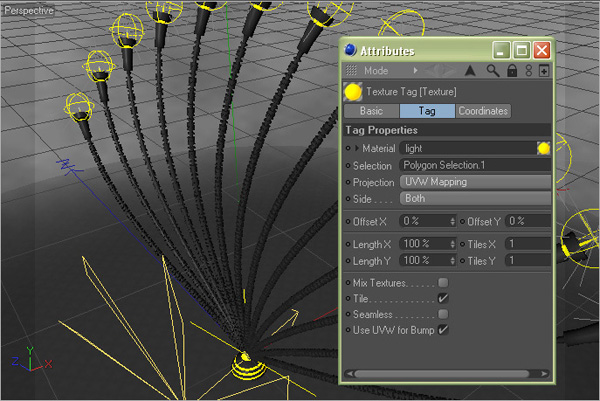Click the up arrow navigation icon
The height and width of the screenshot is (401, 600).
(x=470, y=71)
